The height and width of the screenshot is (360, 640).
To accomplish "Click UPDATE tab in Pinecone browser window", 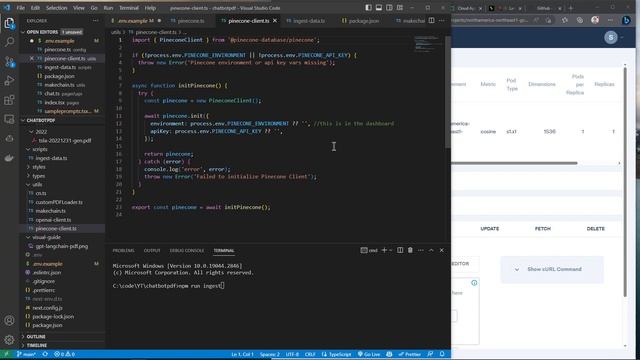I will coord(489,229).
